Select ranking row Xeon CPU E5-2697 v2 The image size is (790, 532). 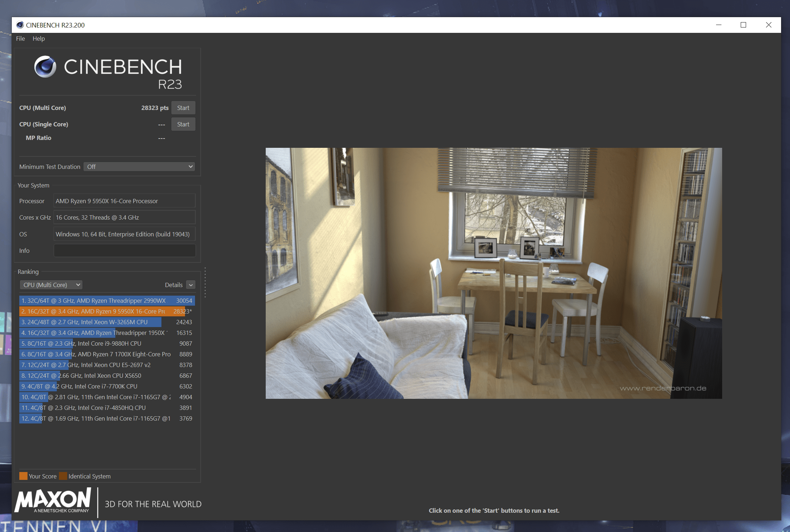(107, 365)
